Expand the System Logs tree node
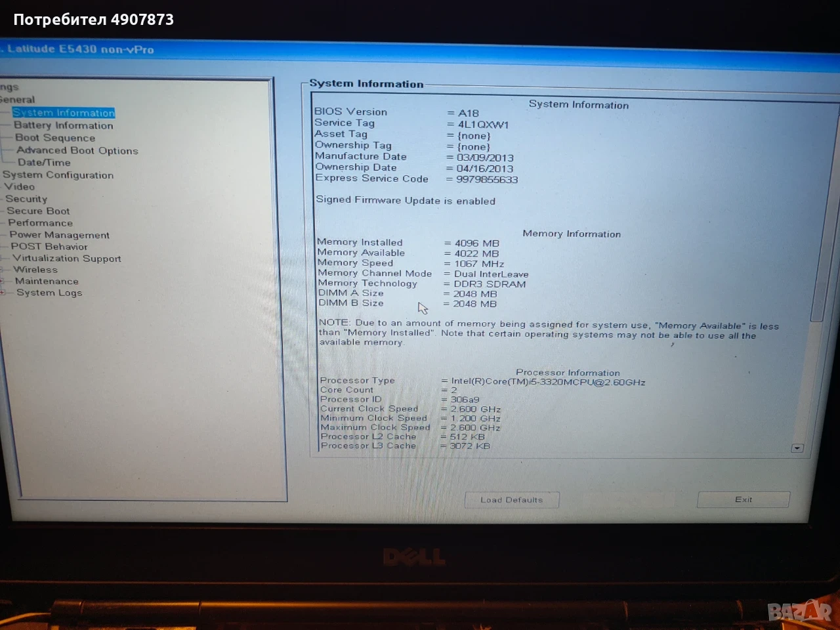 (3, 293)
